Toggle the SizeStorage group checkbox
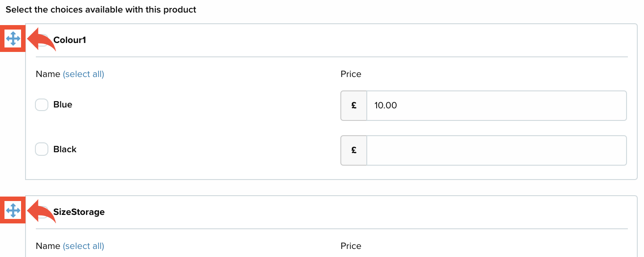Viewport: 644px width, 257px height. click(x=43, y=212)
